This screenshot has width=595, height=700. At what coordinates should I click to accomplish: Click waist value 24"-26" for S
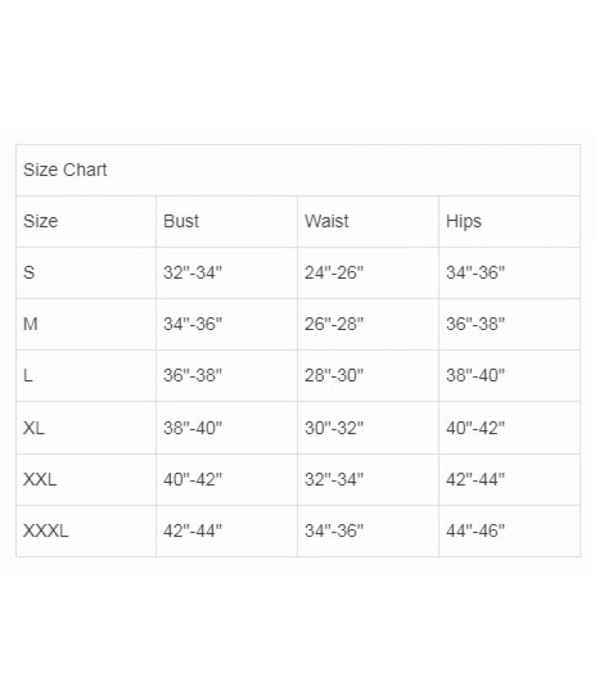(x=334, y=273)
